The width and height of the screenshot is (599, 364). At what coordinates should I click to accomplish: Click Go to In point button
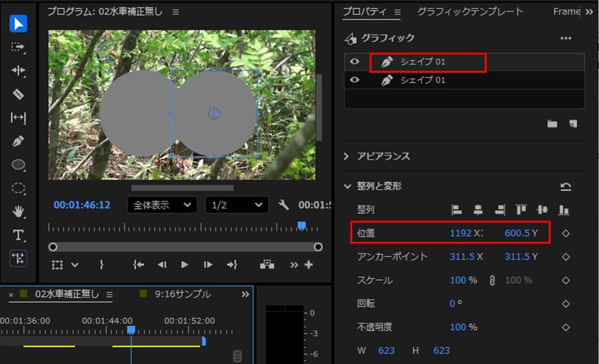138,265
